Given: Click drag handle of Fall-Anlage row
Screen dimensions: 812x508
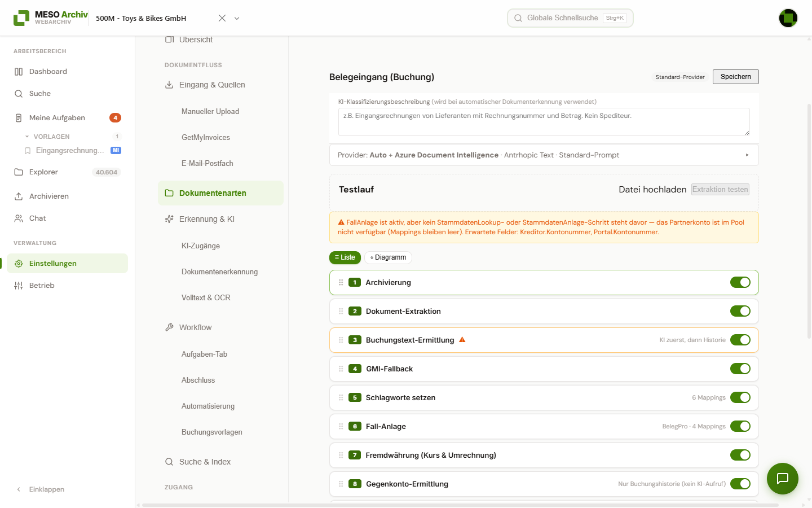Looking at the screenshot, I should [x=341, y=426].
